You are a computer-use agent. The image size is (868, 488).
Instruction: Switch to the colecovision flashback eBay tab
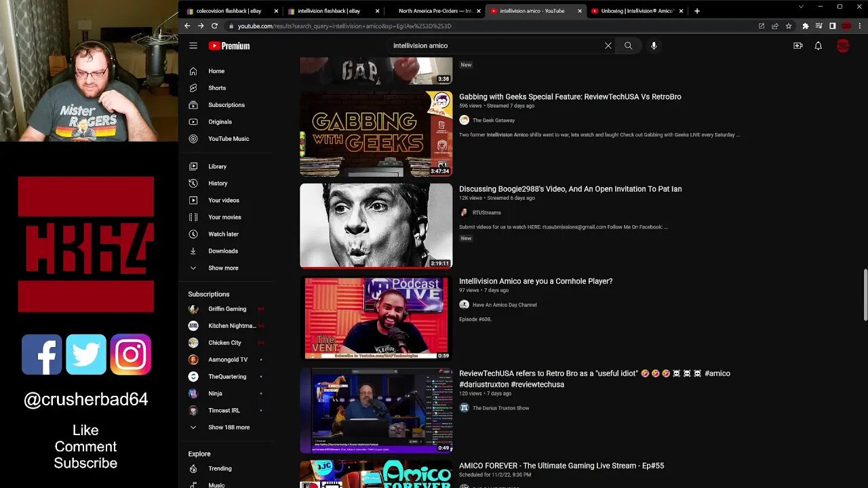[x=233, y=11]
